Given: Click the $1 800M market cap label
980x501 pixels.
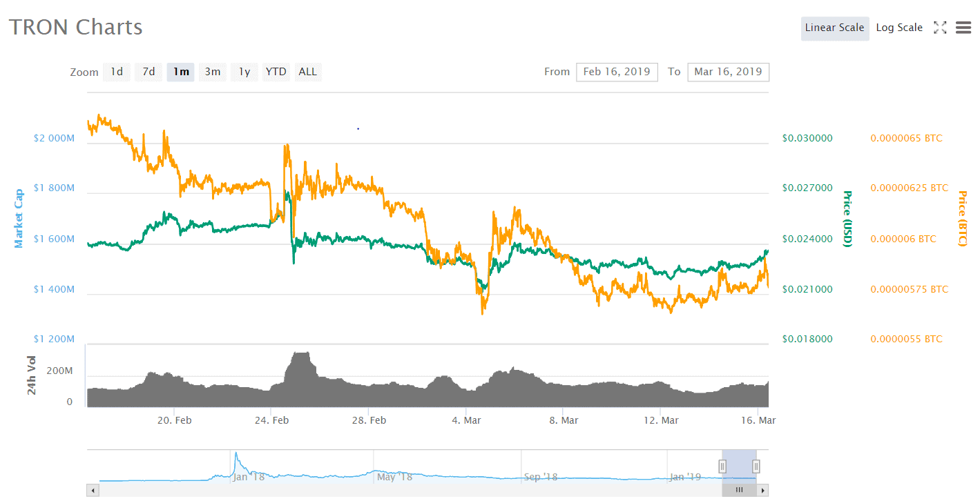Looking at the screenshot, I should point(53,188).
